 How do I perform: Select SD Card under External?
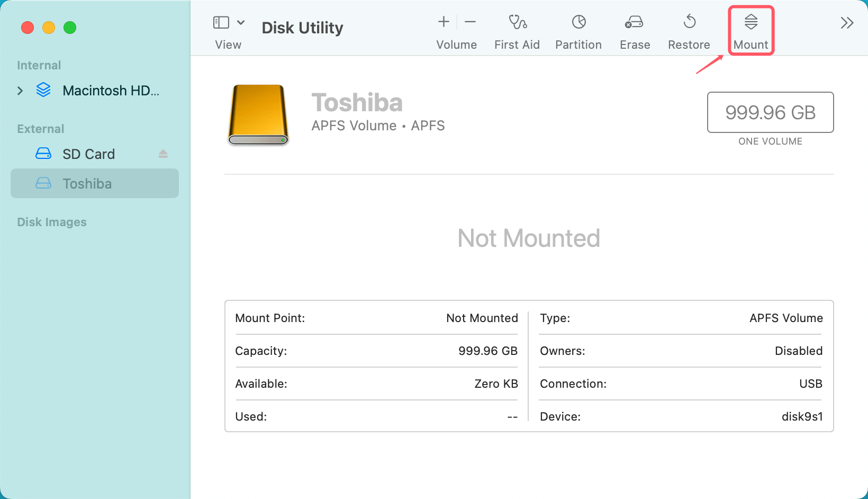pos(88,154)
